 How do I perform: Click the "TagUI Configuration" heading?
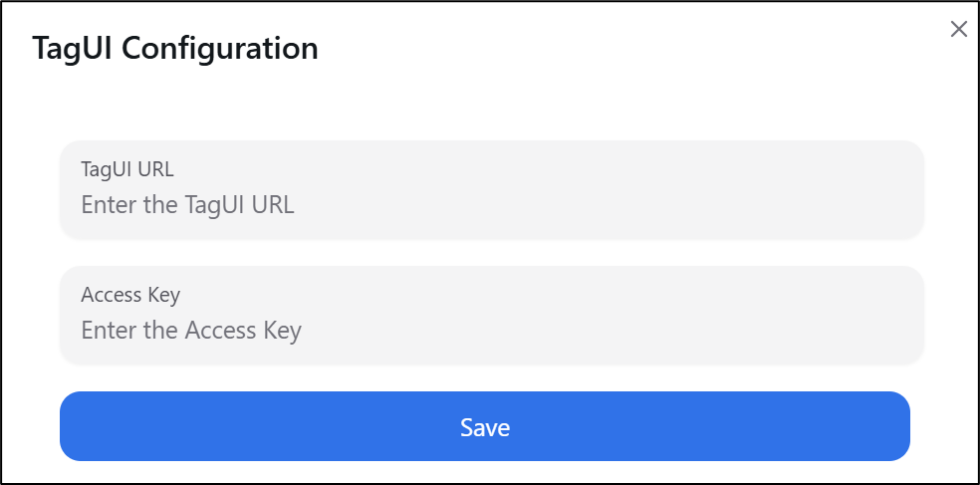[175, 48]
